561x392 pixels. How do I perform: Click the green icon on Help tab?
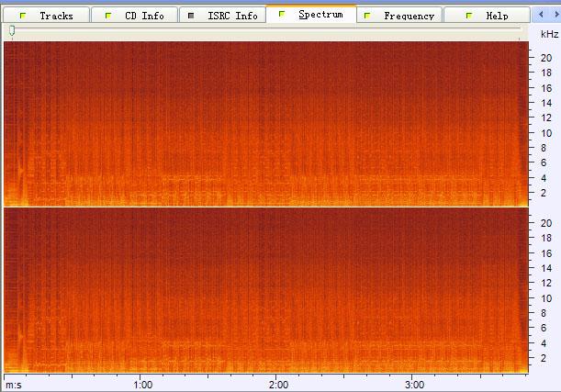pyautogui.click(x=469, y=16)
